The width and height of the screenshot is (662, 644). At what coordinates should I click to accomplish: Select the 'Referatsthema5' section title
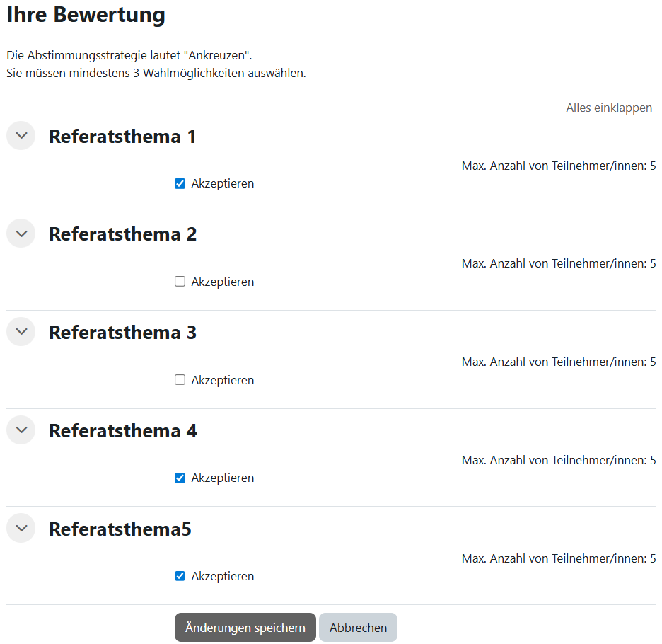click(x=120, y=529)
